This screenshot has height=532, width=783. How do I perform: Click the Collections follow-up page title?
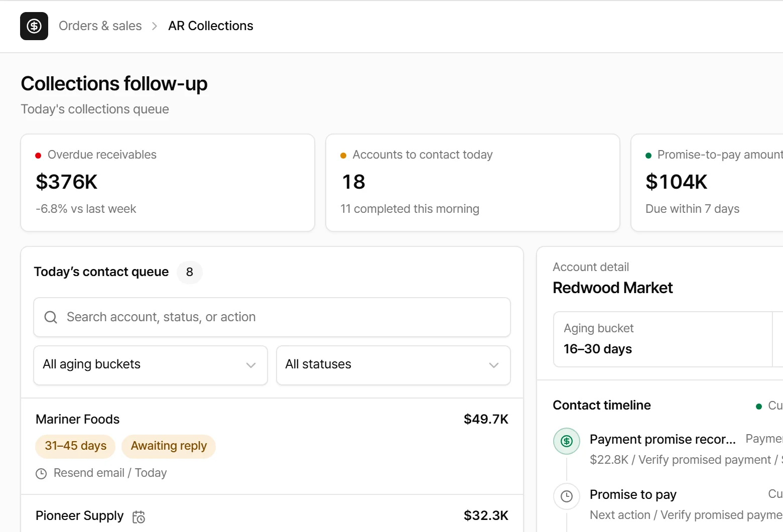pos(114,84)
